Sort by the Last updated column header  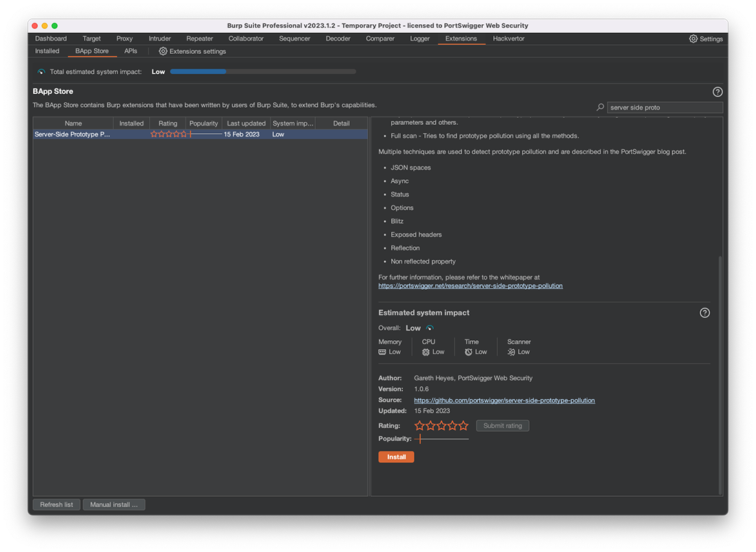pos(246,124)
